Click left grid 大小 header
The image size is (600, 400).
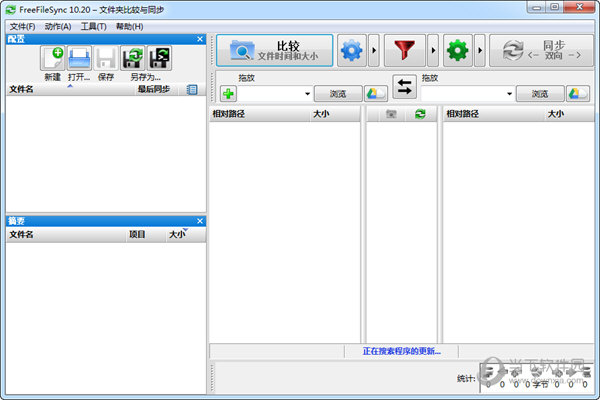[334, 114]
